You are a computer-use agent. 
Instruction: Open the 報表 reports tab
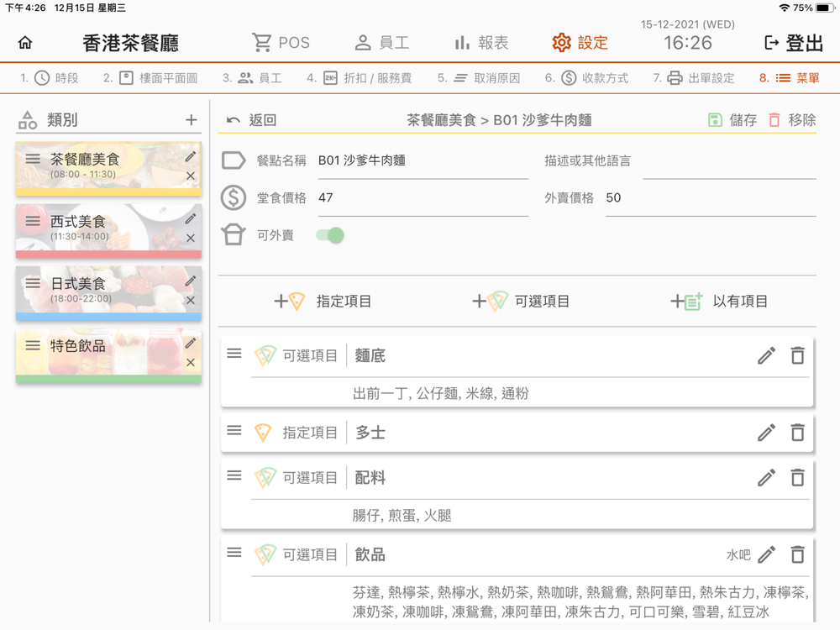[x=481, y=42]
